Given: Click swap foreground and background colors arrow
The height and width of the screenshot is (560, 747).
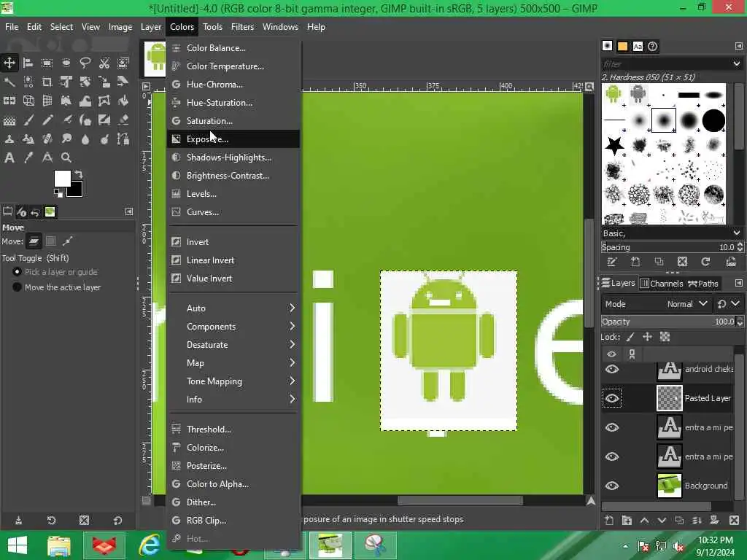Looking at the screenshot, I should point(79,174).
